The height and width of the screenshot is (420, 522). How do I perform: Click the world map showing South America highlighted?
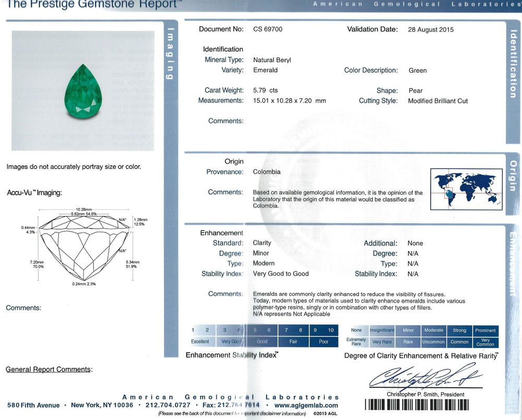click(x=466, y=189)
